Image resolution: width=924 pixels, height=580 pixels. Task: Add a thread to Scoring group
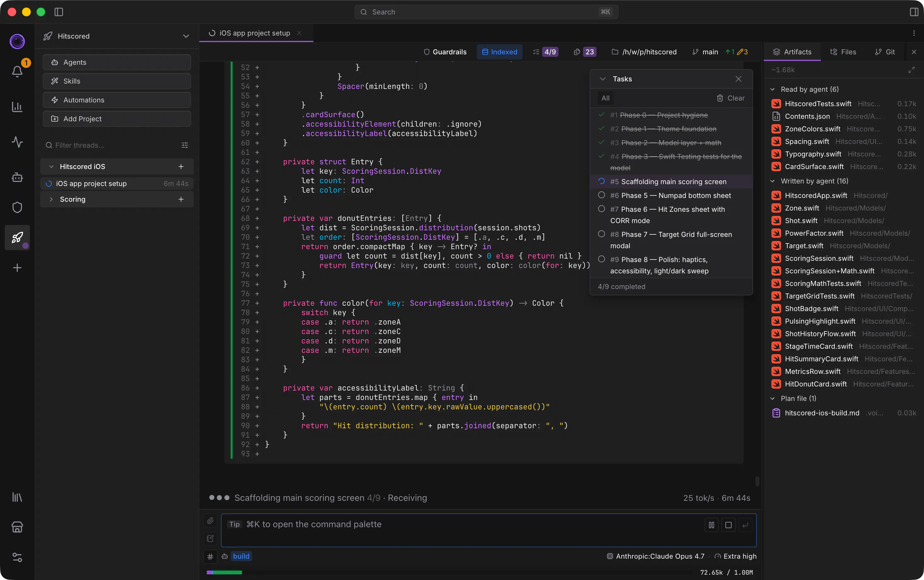pos(181,199)
